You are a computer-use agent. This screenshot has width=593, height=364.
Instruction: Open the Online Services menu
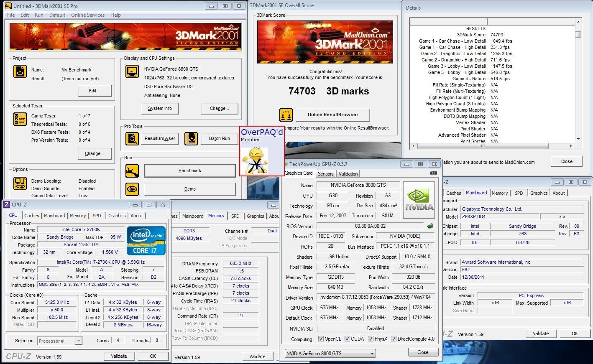(88, 15)
